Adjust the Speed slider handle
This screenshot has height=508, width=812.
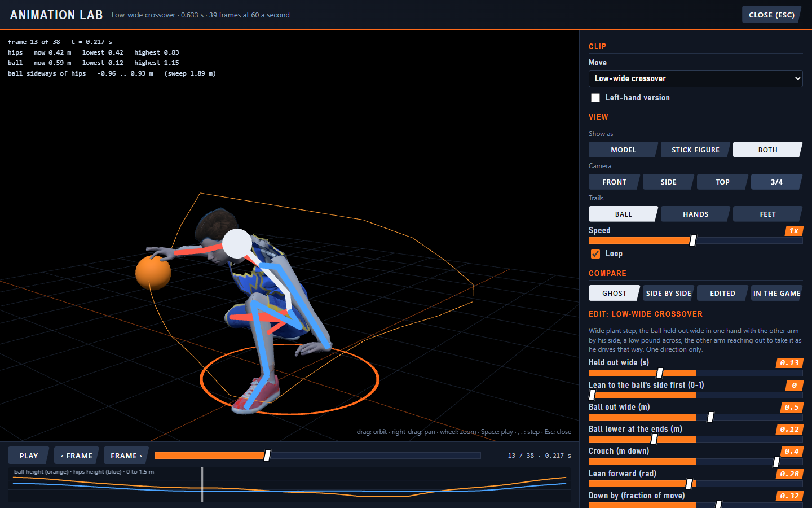[x=693, y=240]
